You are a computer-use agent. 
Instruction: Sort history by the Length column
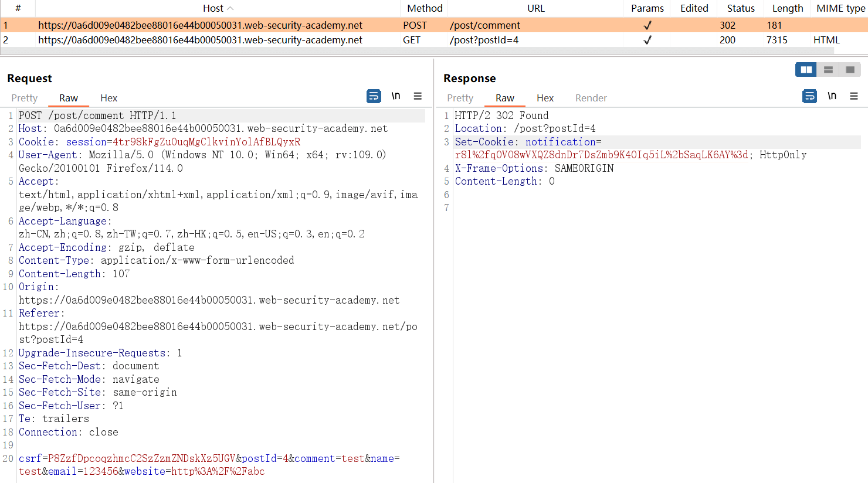click(x=787, y=8)
